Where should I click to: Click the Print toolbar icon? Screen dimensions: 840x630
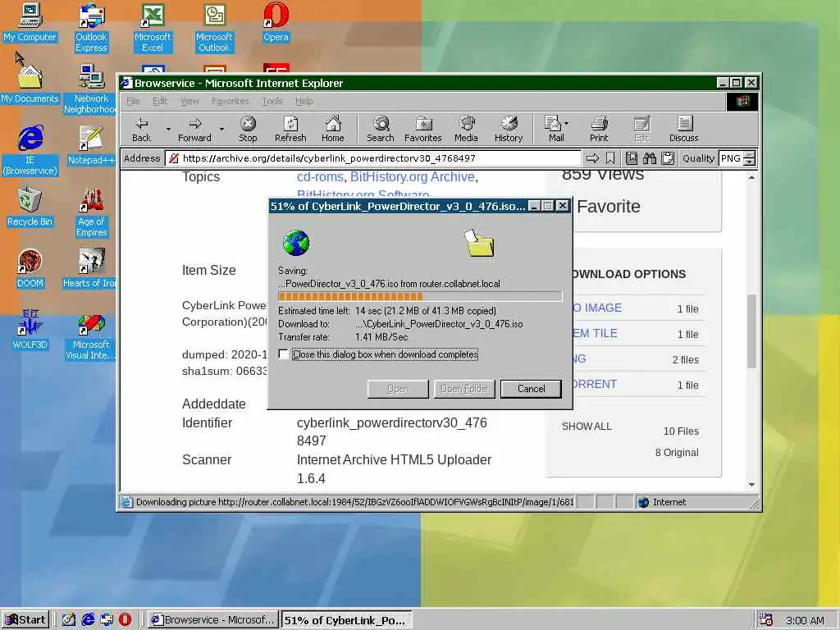599,129
